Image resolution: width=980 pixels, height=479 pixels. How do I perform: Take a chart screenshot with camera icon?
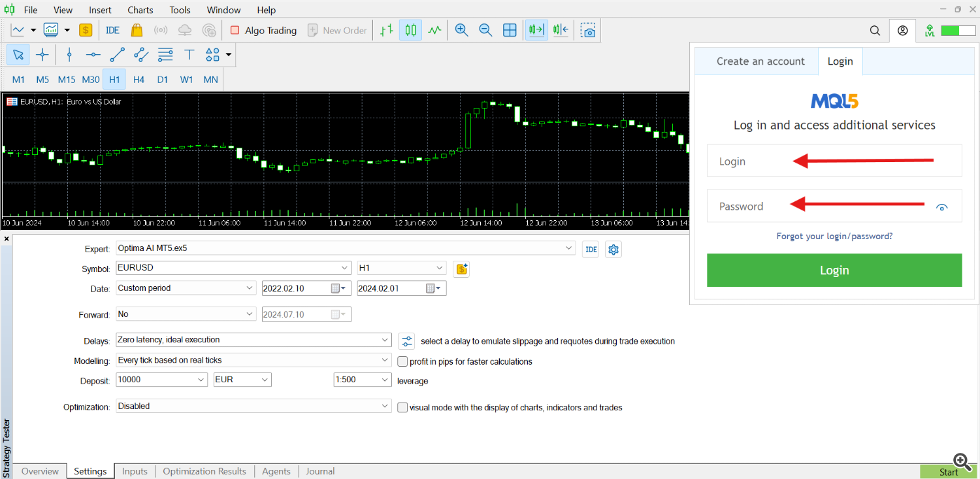pos(589,30)
